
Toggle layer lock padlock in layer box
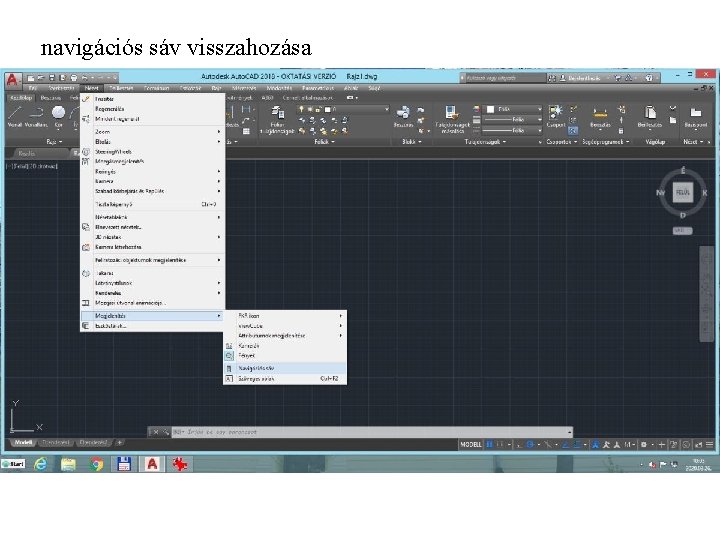pos(318,109)
